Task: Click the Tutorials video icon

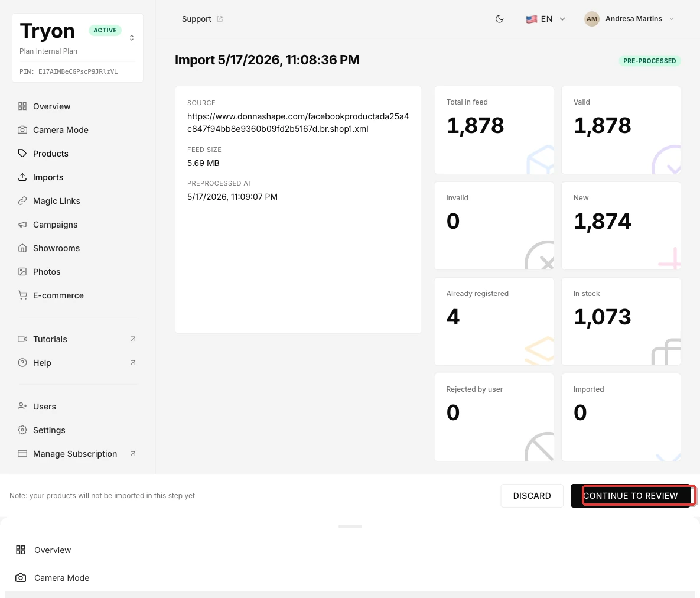Action: coord(22,339)
